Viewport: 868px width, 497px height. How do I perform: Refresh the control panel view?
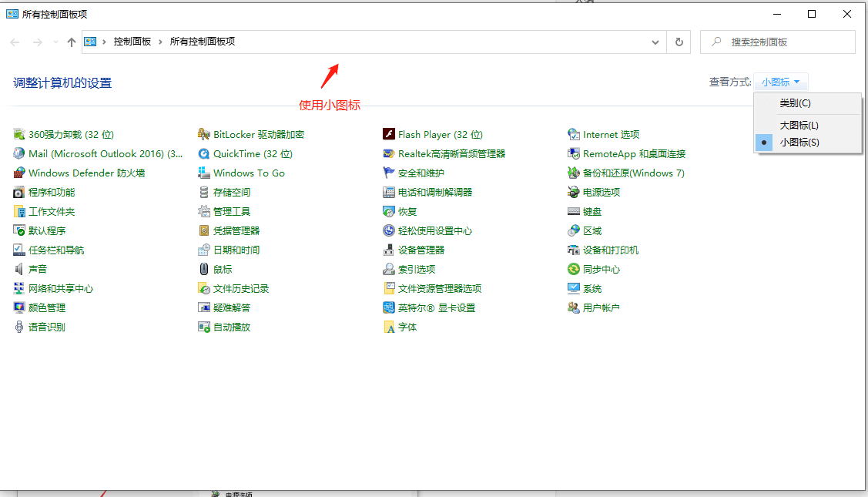coord(679,42)
